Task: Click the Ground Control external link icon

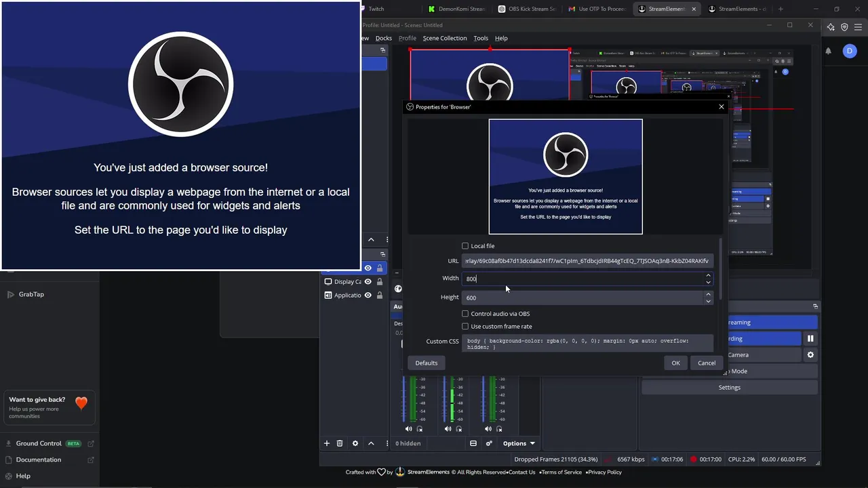Action: (x=91, y=443)
